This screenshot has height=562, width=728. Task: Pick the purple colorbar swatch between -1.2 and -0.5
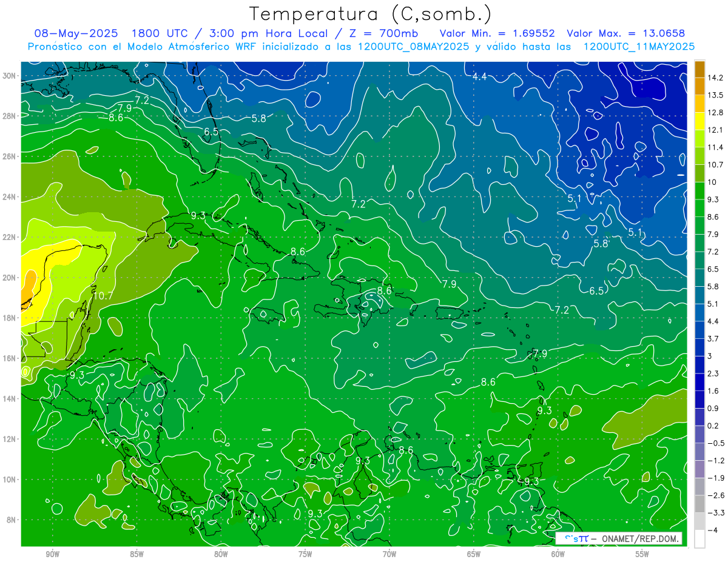click(699, 452)
